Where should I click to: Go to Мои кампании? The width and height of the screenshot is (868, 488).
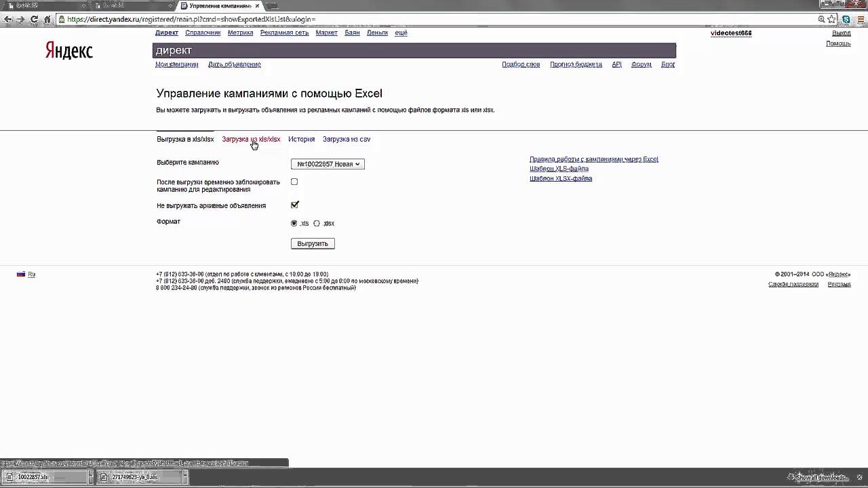(x=177, y=64)
